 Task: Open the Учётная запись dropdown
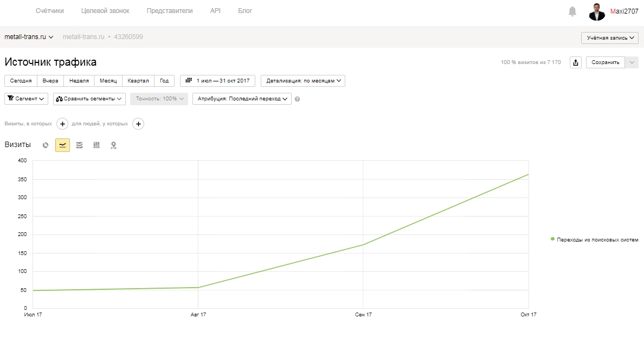click(610, 38)
